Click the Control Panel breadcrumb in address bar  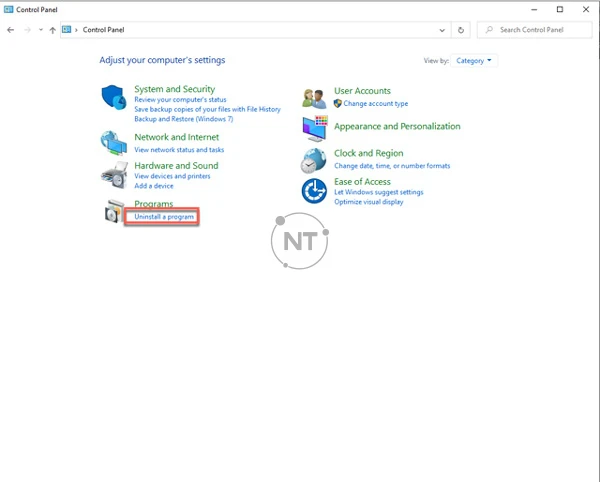point(103,30)
